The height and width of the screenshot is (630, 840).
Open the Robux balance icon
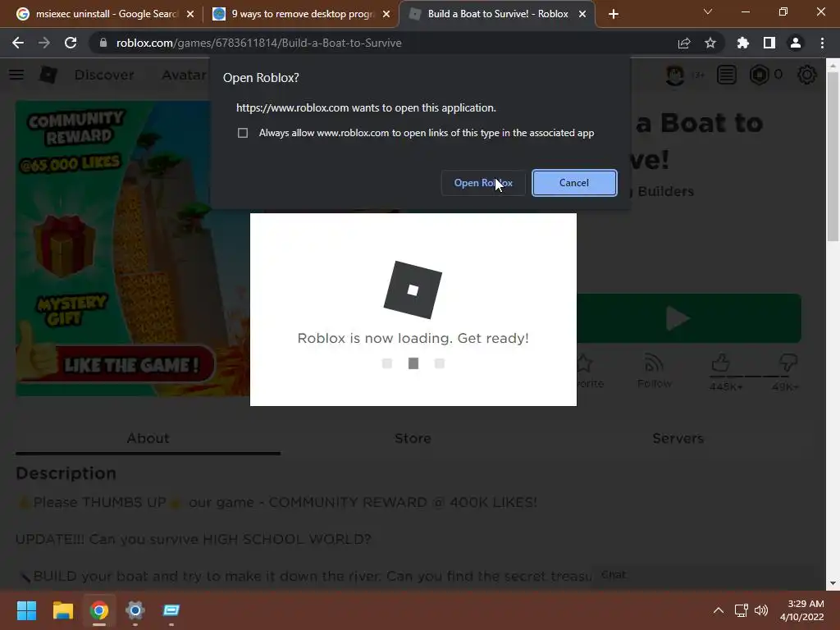click(x=760, y=75)
